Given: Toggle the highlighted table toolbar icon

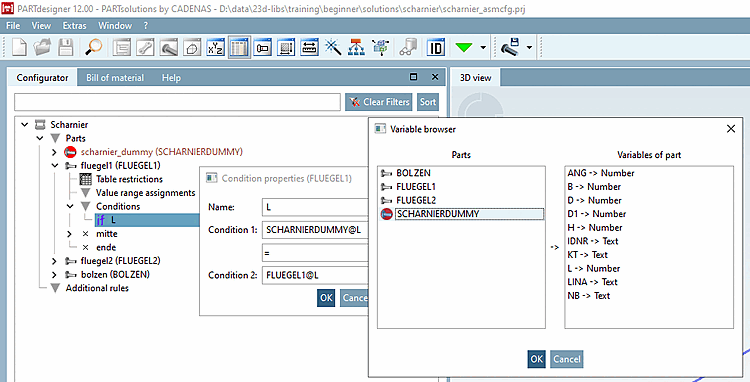Looking at the screenshot, I should tap(239, 47).
